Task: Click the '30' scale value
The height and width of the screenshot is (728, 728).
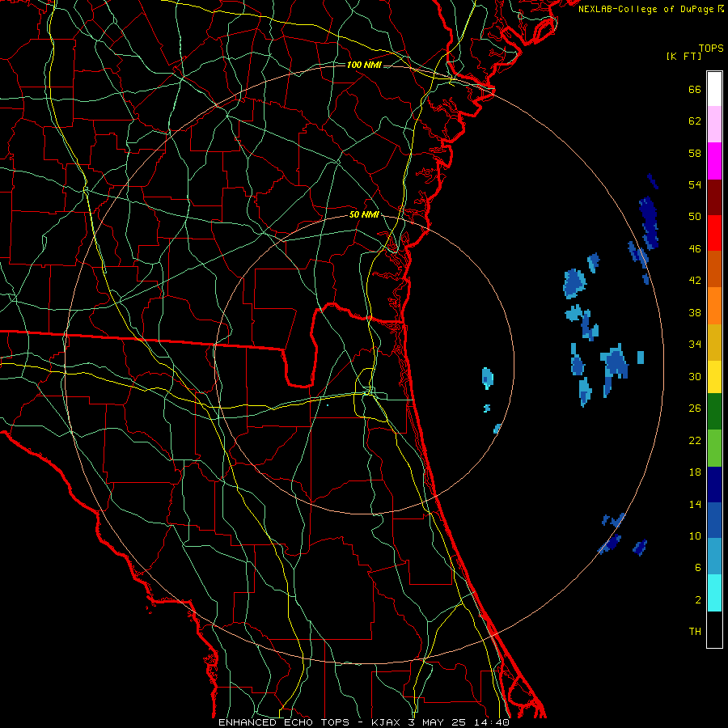Action: tap(695, 376)
